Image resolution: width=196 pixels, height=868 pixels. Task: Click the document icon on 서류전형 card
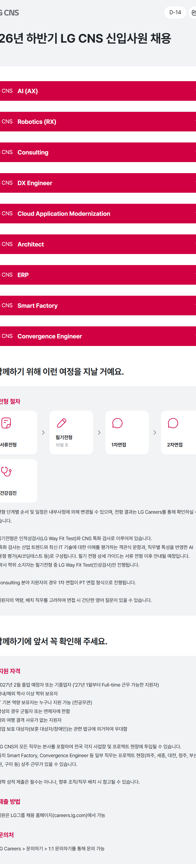[x=6, y=423]
